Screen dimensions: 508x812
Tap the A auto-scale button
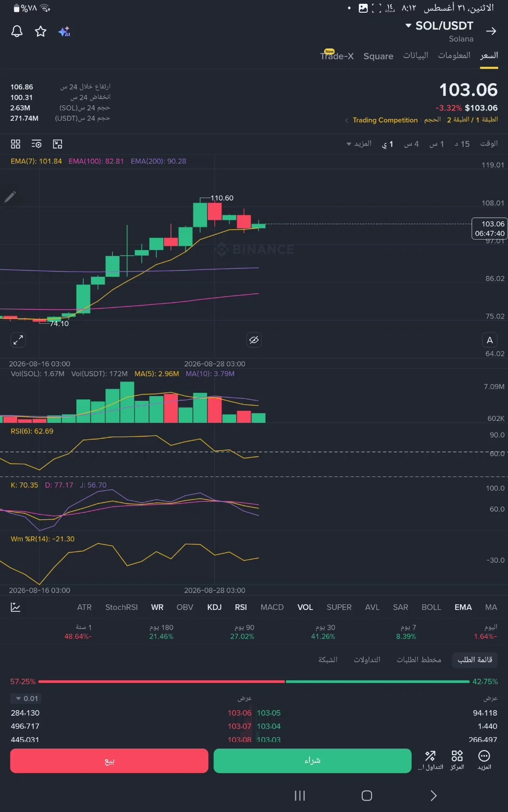point(490,340)
